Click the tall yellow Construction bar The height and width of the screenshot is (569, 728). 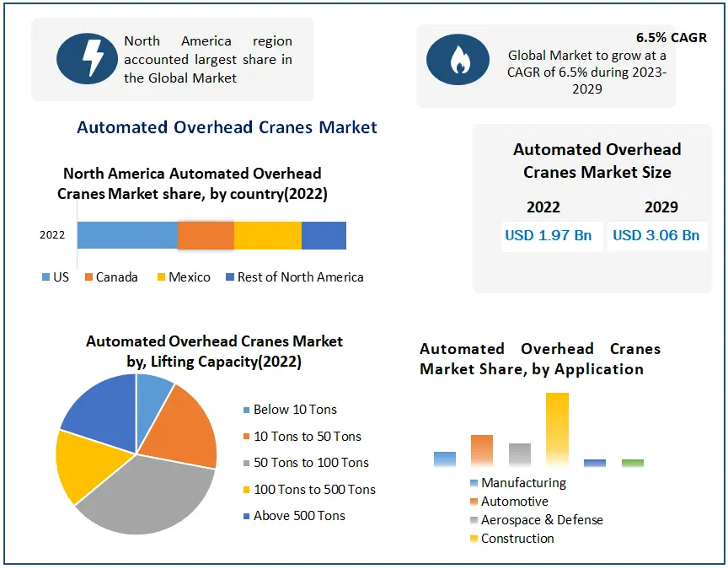pyautogui.click(x=557, y=430)
